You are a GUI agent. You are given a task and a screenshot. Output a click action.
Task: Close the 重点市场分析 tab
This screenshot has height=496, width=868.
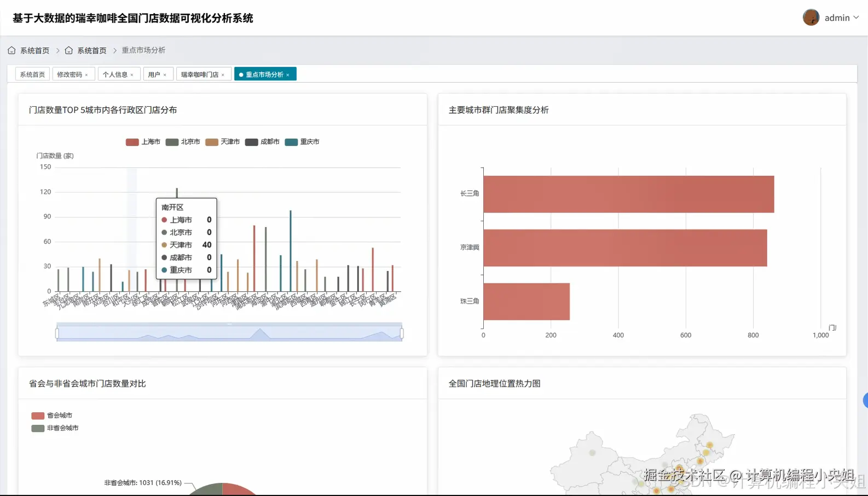click(288, 75)
